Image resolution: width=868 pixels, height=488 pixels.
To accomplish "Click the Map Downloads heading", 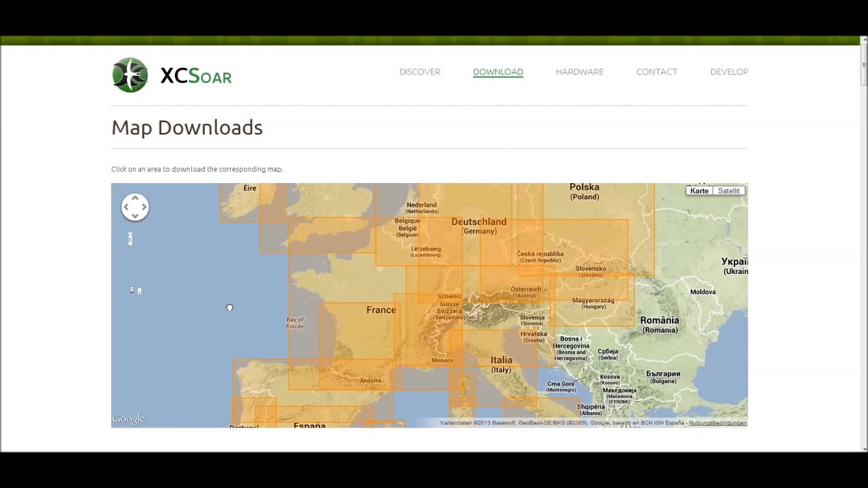I will coord(187,127).
